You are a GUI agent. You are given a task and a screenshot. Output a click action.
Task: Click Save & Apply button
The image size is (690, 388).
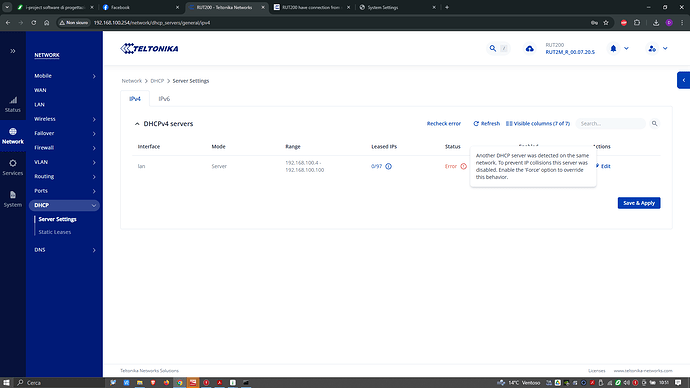tap(639, 203)
